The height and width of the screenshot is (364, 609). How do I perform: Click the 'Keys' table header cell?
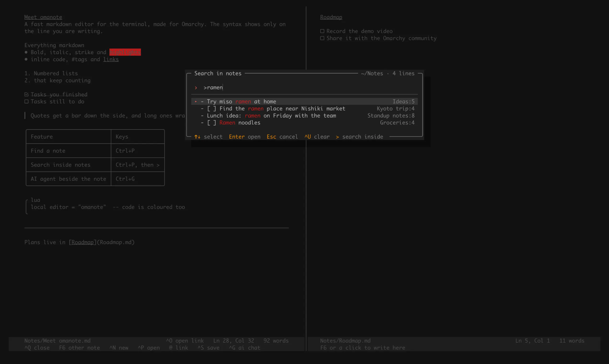[x=138, y=137]
